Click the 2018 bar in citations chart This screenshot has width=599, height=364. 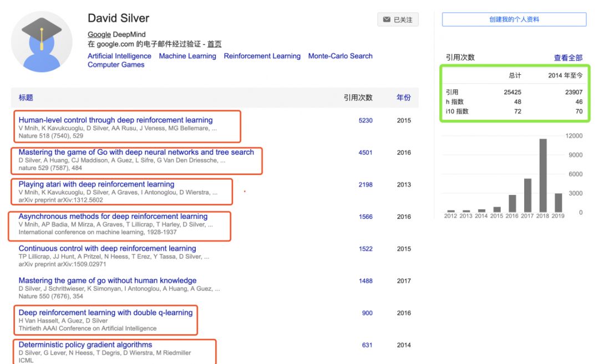click(x=543, y=175)
